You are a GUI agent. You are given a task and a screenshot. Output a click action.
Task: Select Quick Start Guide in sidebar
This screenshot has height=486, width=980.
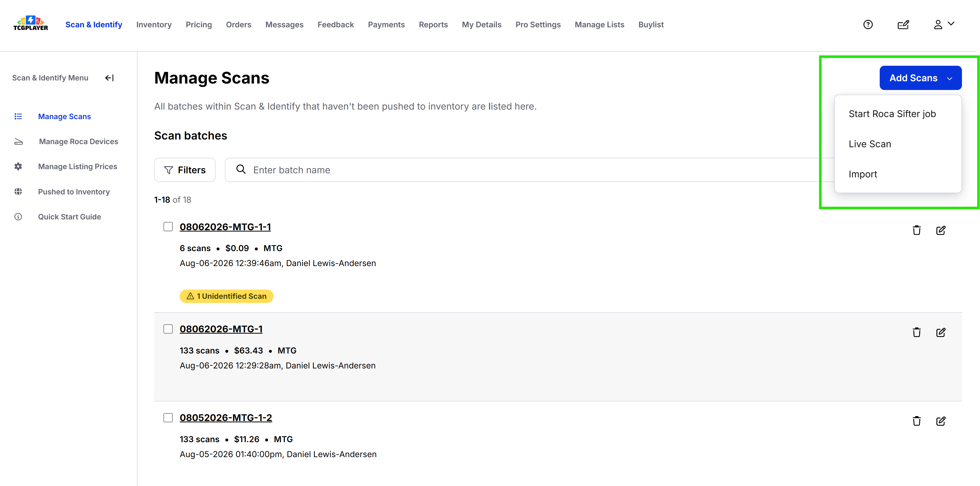(69, 217)
